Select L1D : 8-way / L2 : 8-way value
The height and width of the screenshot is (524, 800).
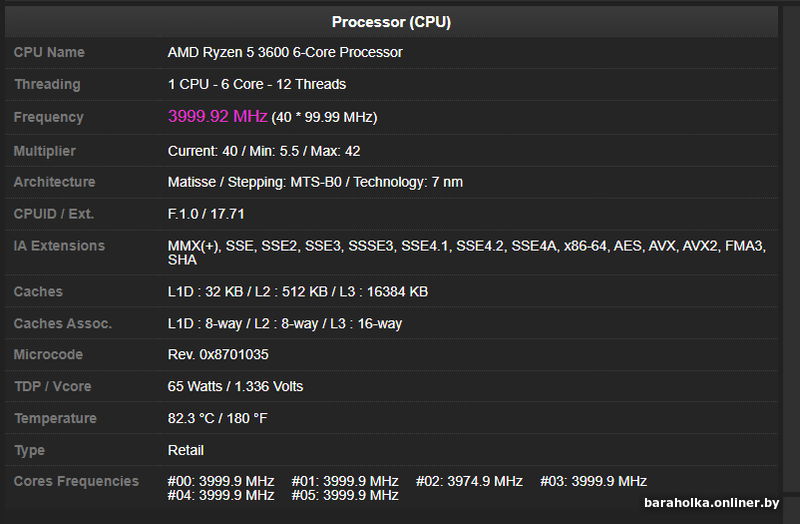point(285,323)
